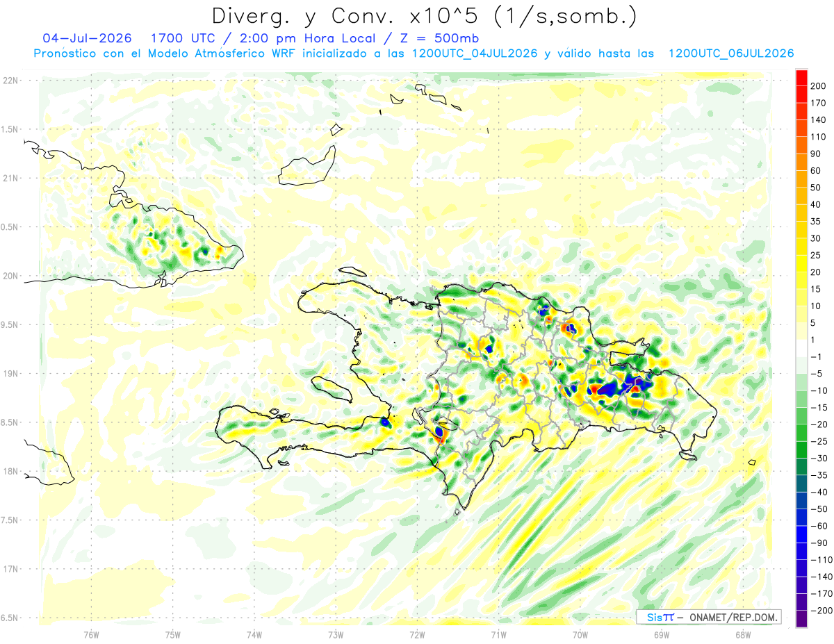Screen dimensions: 834x644
Task: Click the longitude label "68W"
Action: [x=742, y=634]
